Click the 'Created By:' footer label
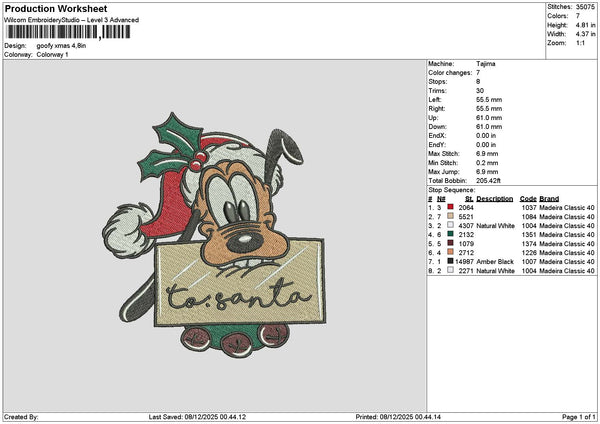600x424 pixels. click(x=21, y=417)
